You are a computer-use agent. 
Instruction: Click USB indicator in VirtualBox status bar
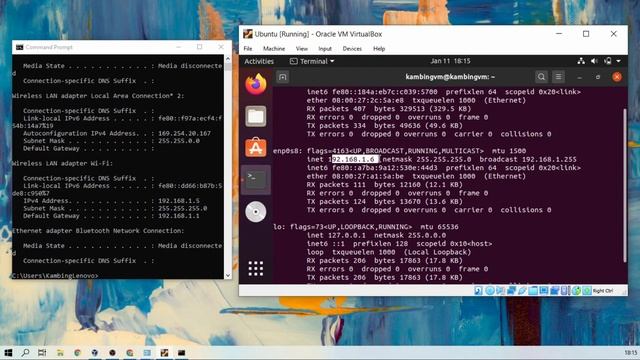(x=522, y=291)
